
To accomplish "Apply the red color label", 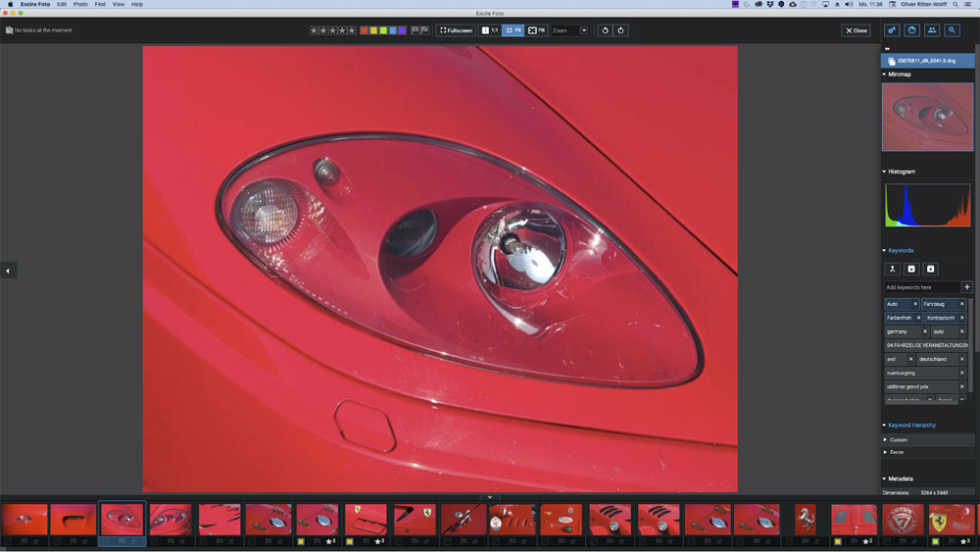I will pos(365,30).
